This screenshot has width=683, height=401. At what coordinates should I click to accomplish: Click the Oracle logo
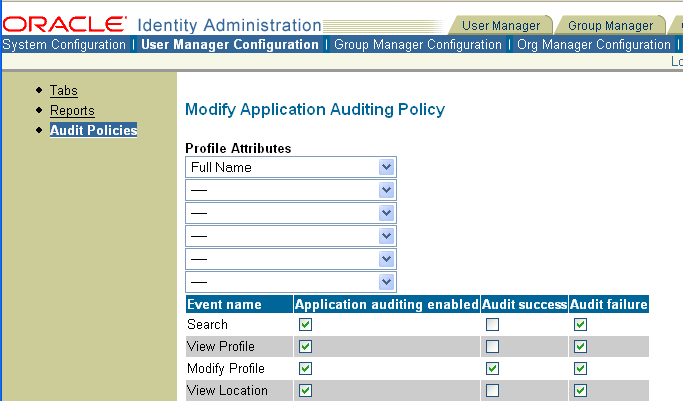(x=64, y=24)
